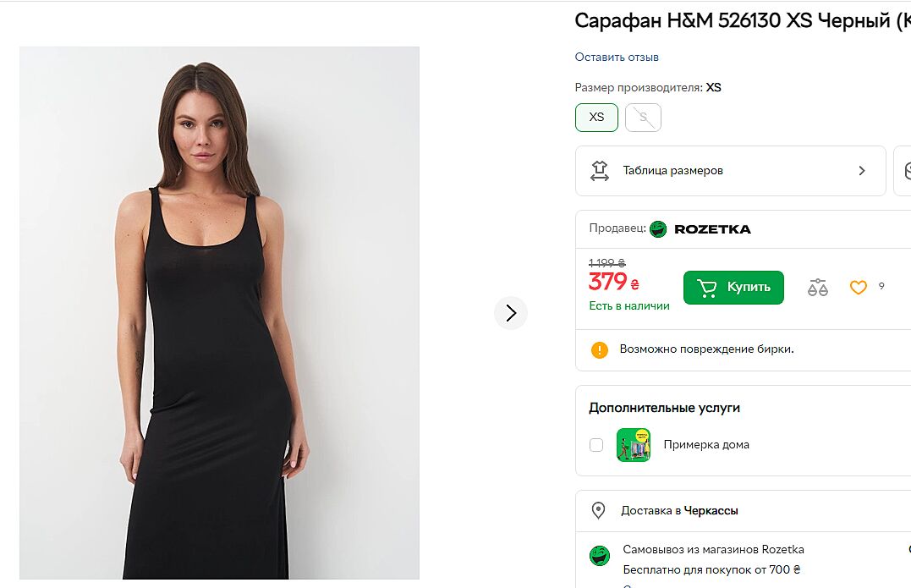911x588 pixels.
Task: Click the Rozetka smiley icon beside store pickup
Action: [600, 556]
